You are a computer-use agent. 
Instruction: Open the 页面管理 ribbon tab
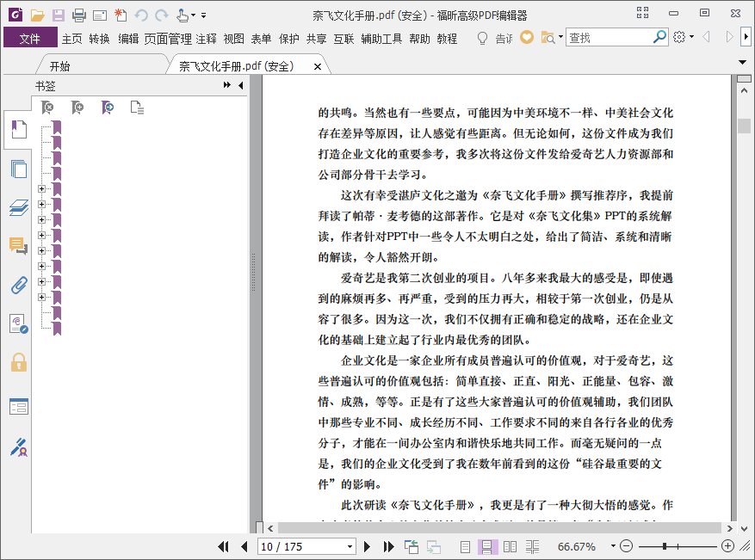point(168,39)
